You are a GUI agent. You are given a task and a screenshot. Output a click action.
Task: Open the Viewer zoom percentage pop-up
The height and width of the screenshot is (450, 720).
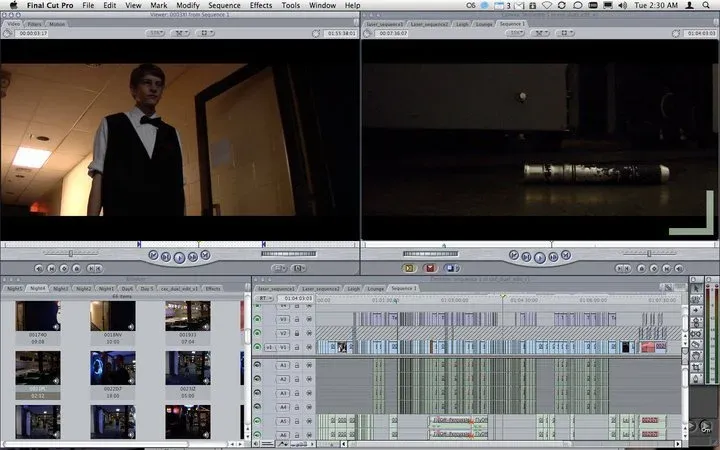tap(155, 33)
